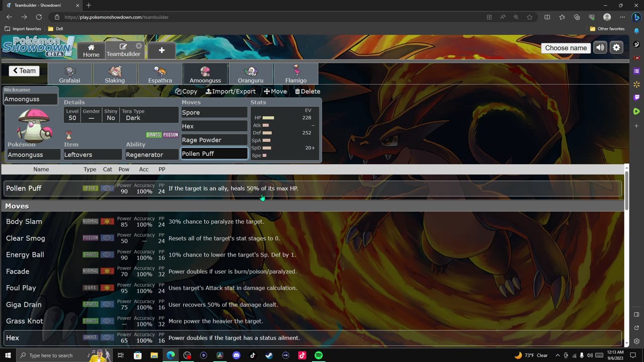Viewport: 644px width, 362px height.
Task: Select the Grafaiai team slot
Action: tap(69, 74)
